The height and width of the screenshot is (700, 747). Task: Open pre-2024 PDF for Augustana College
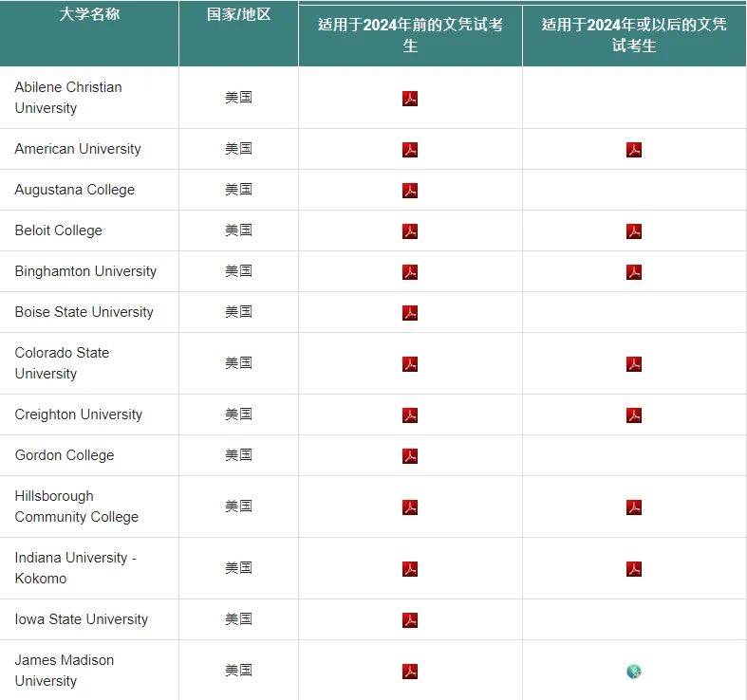(x=410, y=191)
